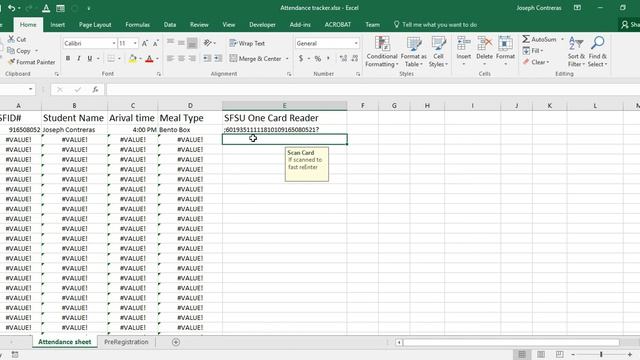Click the horizontal scrollbar left arrow
640x360 pixels.
tap(399, 342)
